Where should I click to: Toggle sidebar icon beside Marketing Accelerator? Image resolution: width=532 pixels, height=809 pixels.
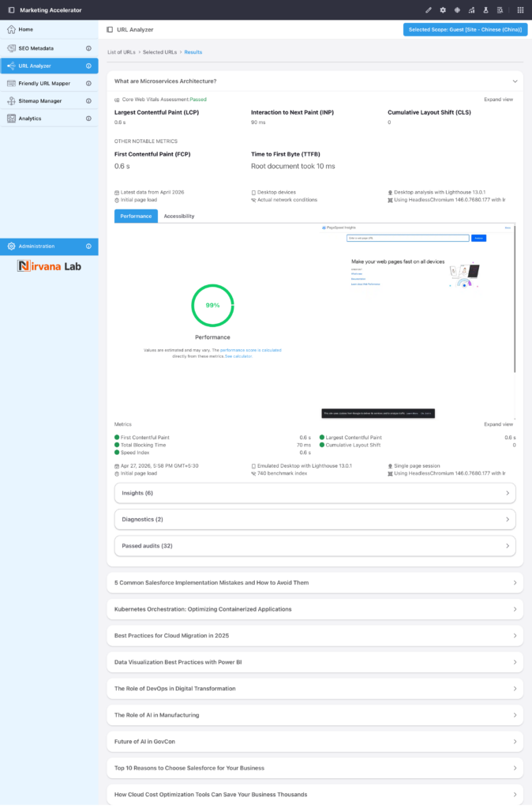pos(11,9)
